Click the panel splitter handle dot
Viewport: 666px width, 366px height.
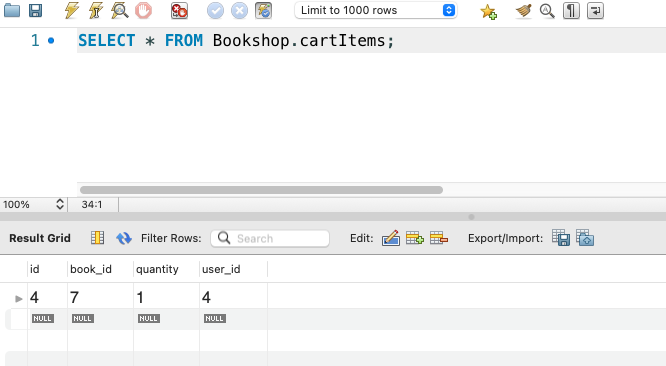click(471, 217)
